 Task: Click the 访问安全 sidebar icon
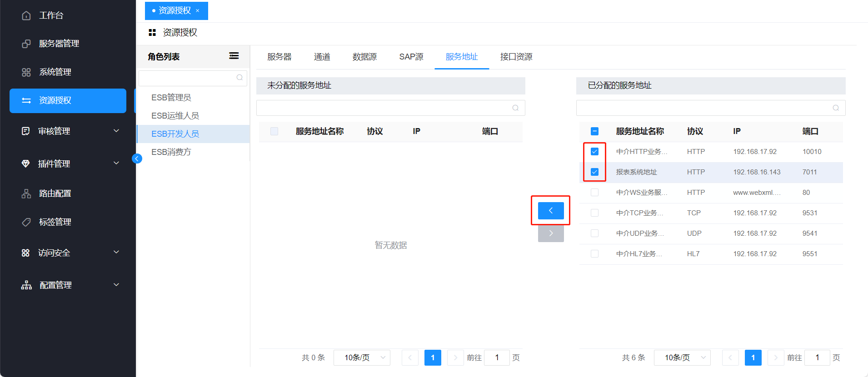(x=26, y=253)
